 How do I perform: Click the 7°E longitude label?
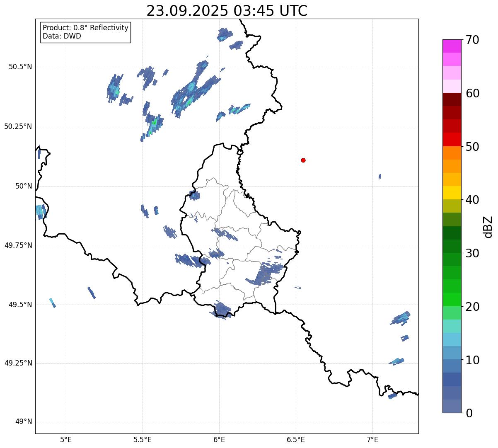click(372, 439)
